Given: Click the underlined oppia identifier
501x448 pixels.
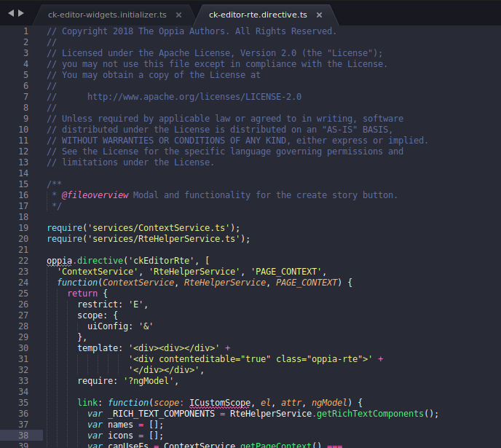Looking at the screenshot, I should click(60, 261).
